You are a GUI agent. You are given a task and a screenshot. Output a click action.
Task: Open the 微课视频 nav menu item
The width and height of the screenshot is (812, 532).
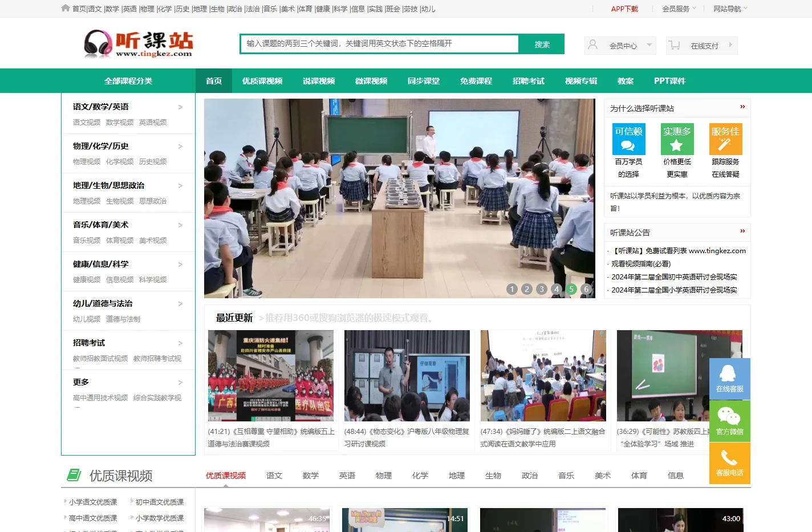coord(371,81)
